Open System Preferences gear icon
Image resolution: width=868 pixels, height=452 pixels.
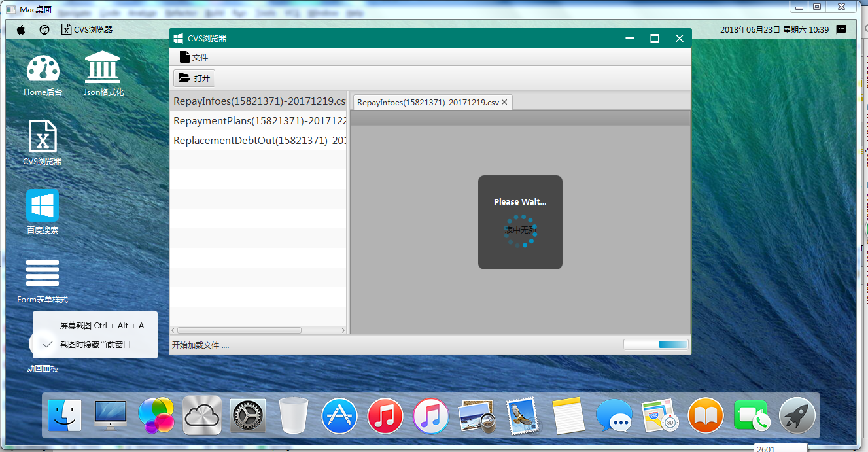pos(248,416)
